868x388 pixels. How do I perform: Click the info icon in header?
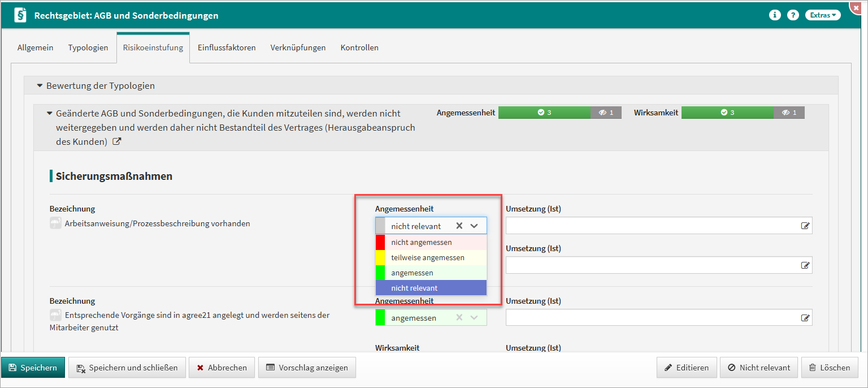tap(775, 15)
